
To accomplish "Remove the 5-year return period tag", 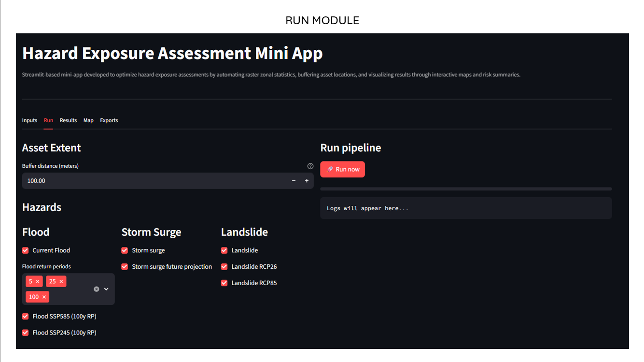I will click(38, 281).
